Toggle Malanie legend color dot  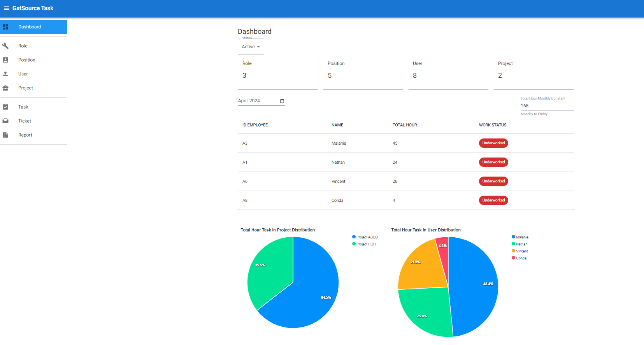[x=513, y=237]
